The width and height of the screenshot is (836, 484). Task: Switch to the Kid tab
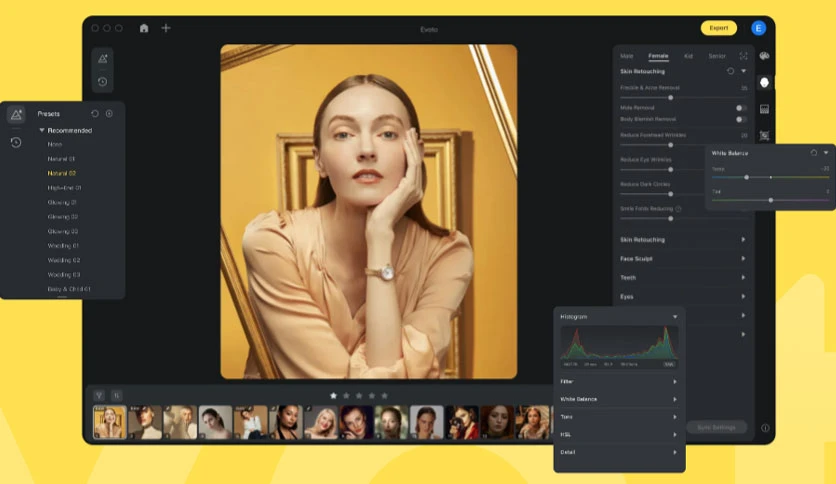688,56
